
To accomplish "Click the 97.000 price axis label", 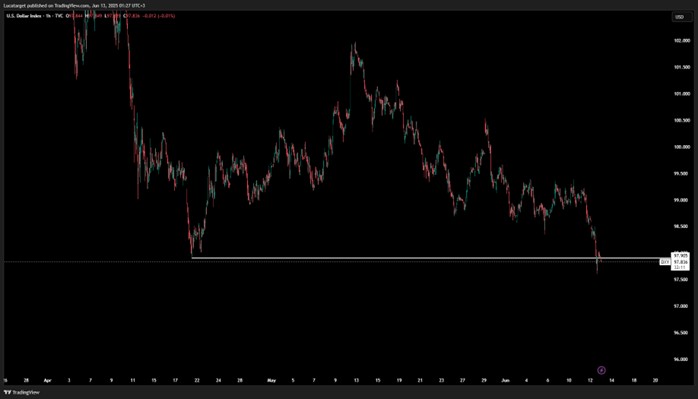I will (680, 306).
